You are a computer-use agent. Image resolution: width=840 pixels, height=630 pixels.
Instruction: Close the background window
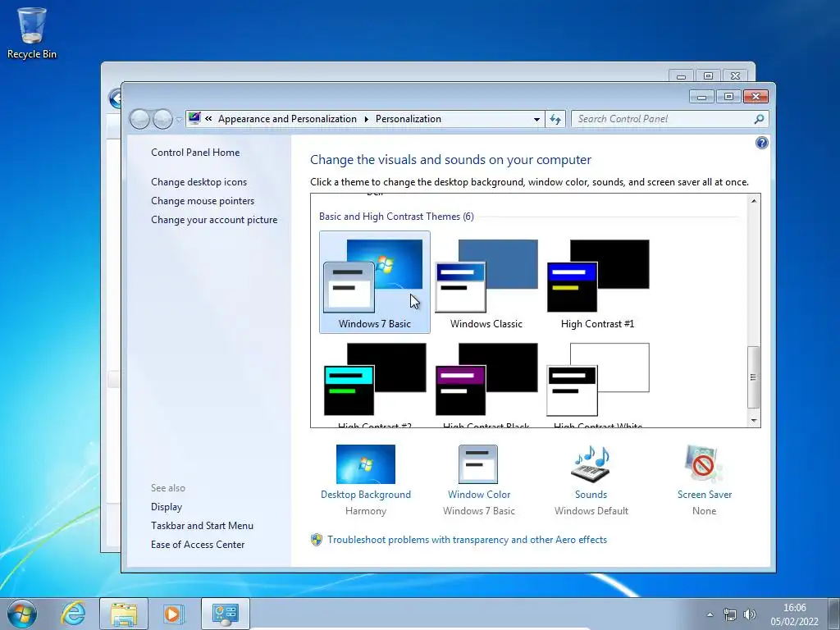[x=735, y=76]
